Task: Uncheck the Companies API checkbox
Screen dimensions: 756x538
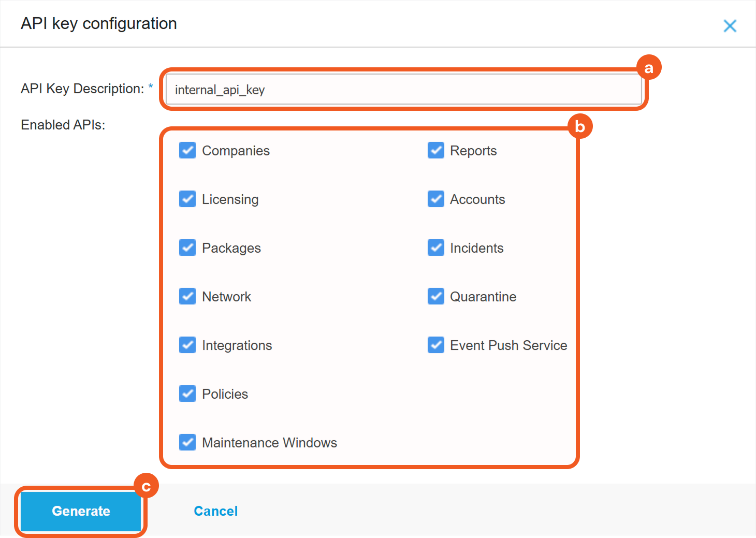Action: coord(187,151)
